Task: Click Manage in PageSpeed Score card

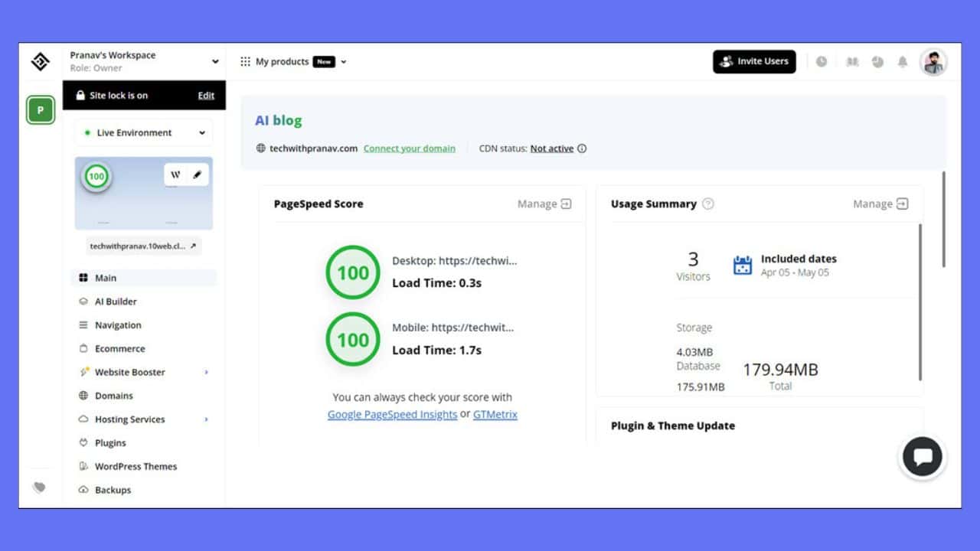Action: click(544, 204)
